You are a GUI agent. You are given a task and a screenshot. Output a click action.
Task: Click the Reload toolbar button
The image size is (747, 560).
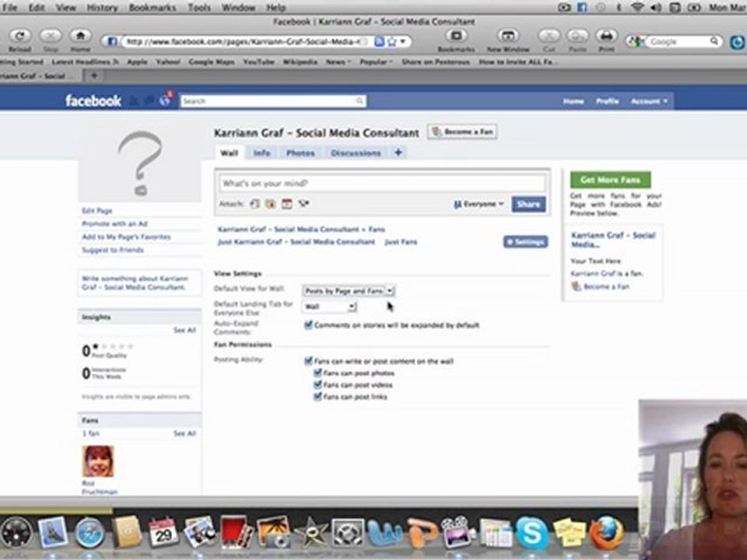[x=19, y=36]
